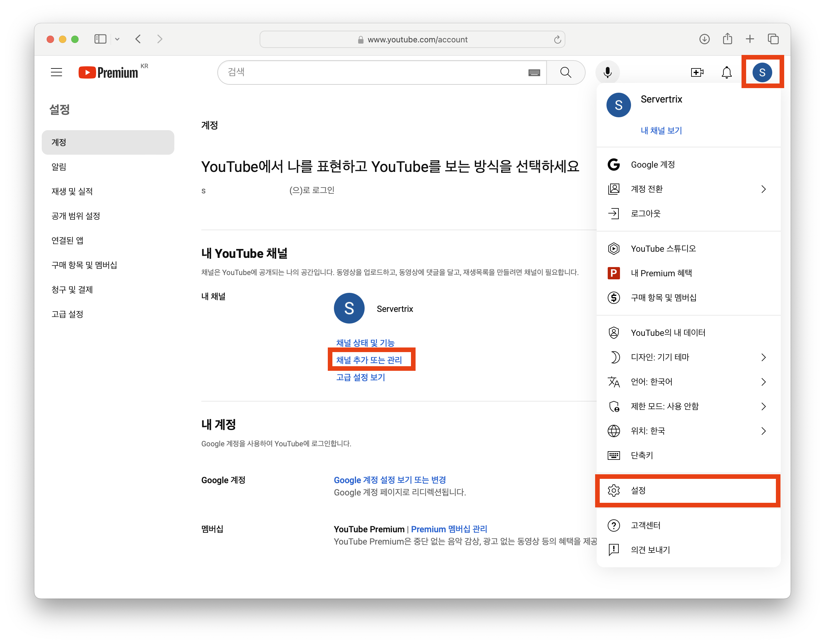Open the create video camera icon
Image resolution: width=825 pixels, height=644 pixels.
tap(697, 72)
